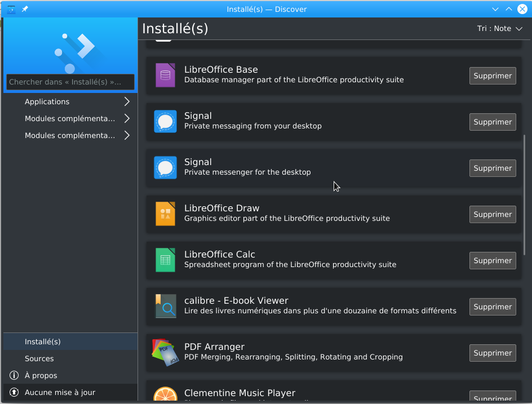
Task: Click the Discover app icon in title bar
Action: point(11,9)
